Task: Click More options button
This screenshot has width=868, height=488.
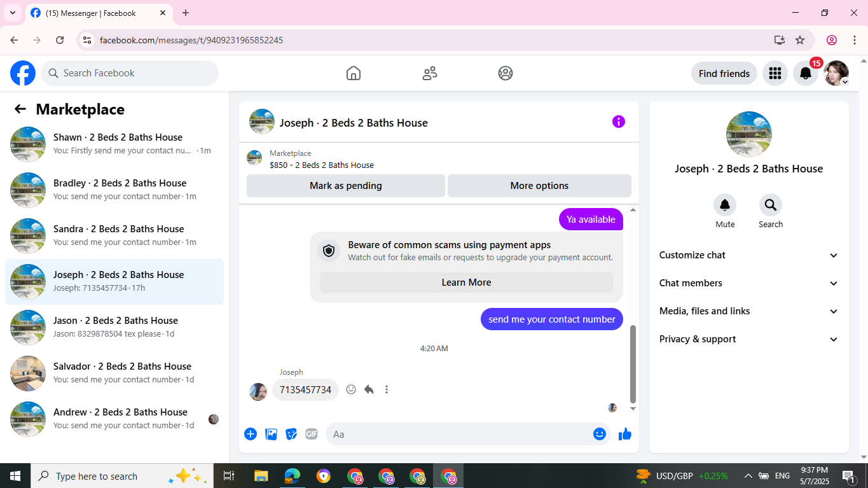Action: pyautogui.click(x=539, y=186)
